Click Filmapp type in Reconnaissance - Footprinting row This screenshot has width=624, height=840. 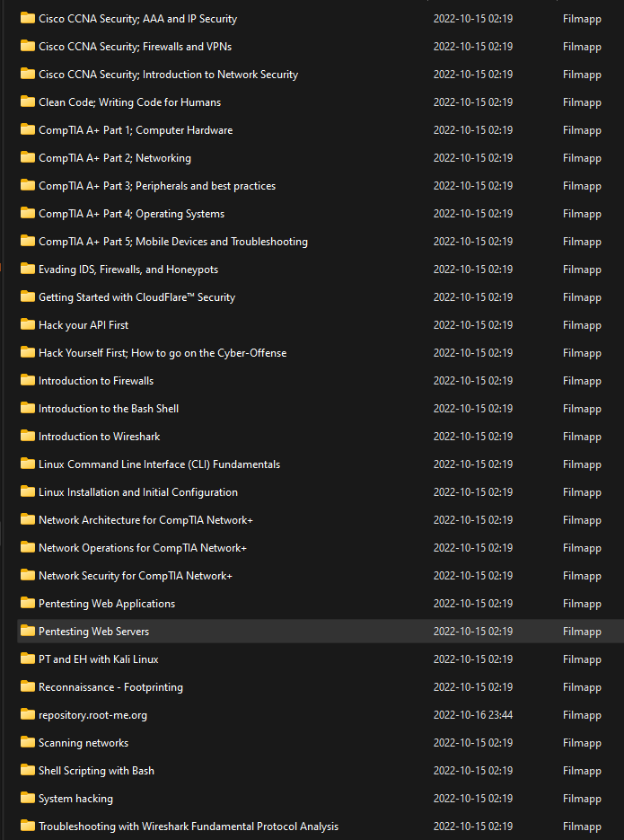pos(582,687)
